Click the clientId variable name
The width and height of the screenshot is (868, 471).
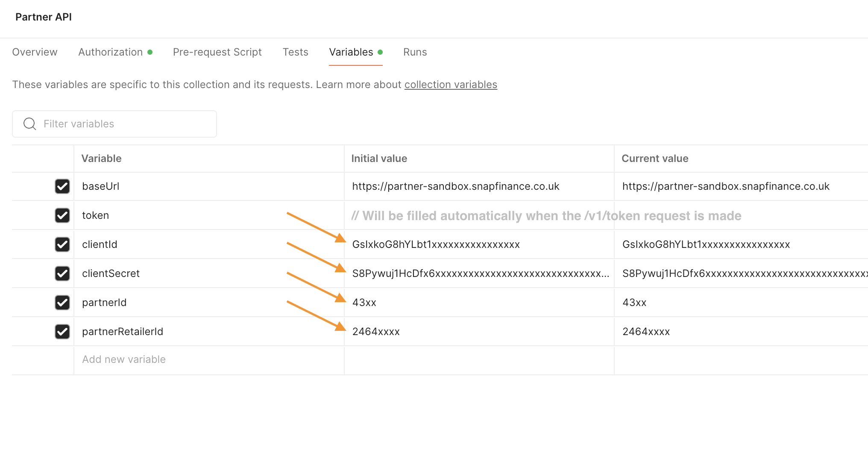pyautogui.click(x=100, y=244)
